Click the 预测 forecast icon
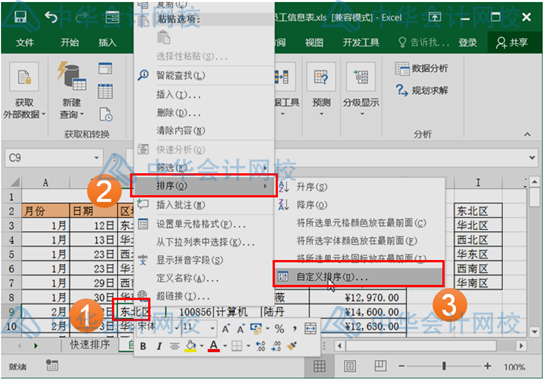 pos(321,77)
